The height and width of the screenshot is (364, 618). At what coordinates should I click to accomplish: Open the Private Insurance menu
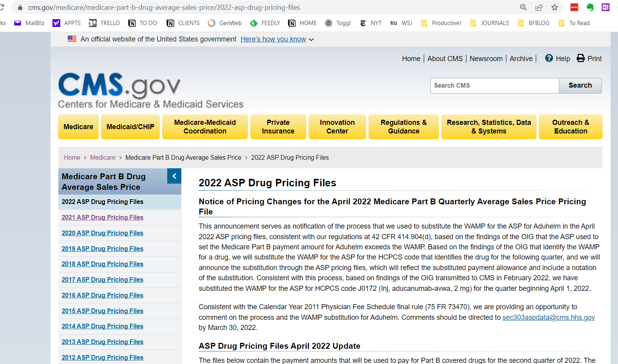tap(278, 127)
